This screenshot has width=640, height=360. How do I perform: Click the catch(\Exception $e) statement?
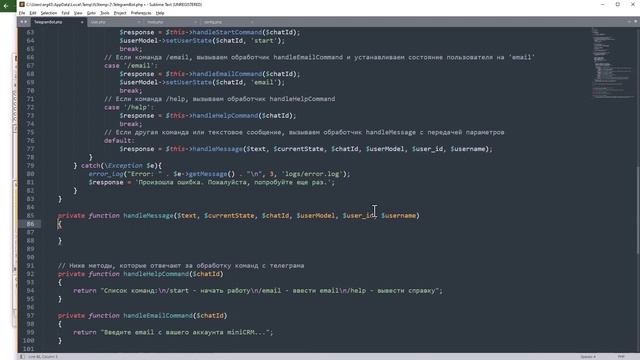tap(121, 165)
